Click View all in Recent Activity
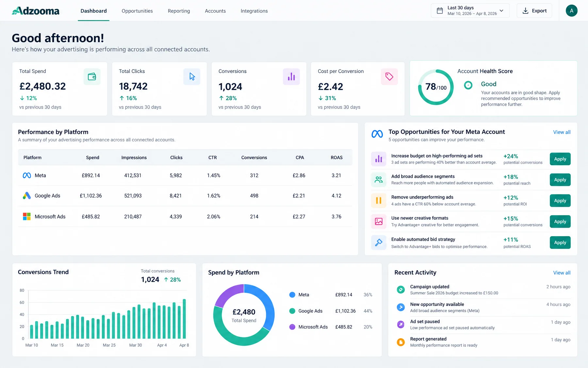 point(562,273)
